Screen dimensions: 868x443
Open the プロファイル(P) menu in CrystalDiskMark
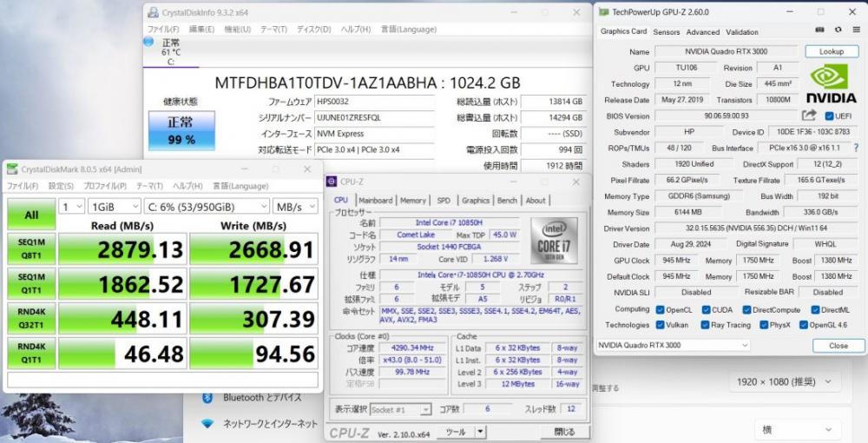[x=105, y=186]
